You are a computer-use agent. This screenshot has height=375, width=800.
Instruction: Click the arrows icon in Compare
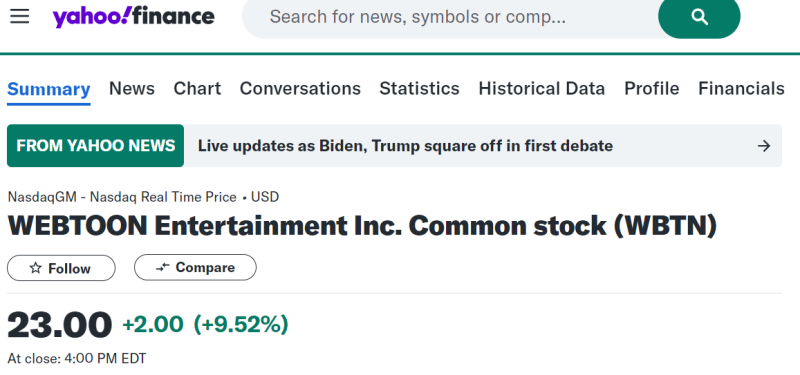pos(162,267)
